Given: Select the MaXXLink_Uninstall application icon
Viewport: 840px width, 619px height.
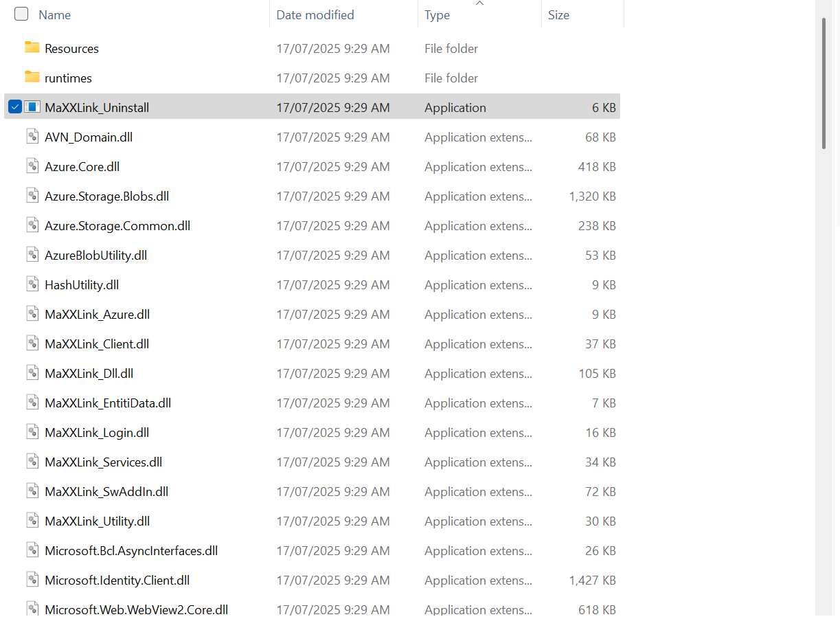Looking at the screenshot, I should click(x=32, y=107).
